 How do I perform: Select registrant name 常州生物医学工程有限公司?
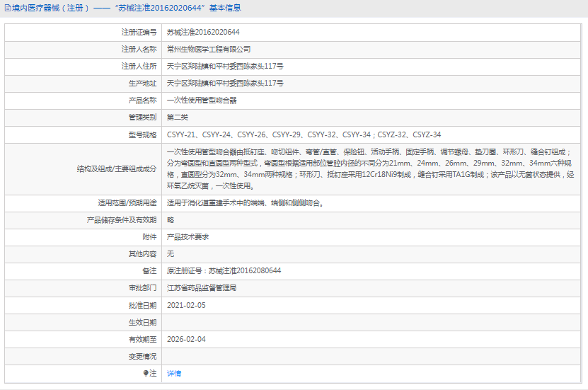pos(209,49)
